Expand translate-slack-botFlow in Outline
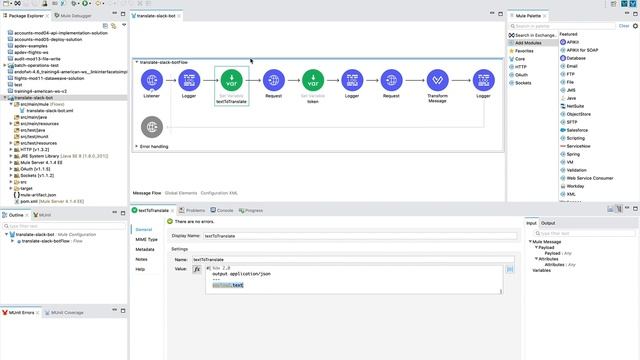Image resolution: width=640 pixels, height=360 pixels. click(x=12, y=241)
